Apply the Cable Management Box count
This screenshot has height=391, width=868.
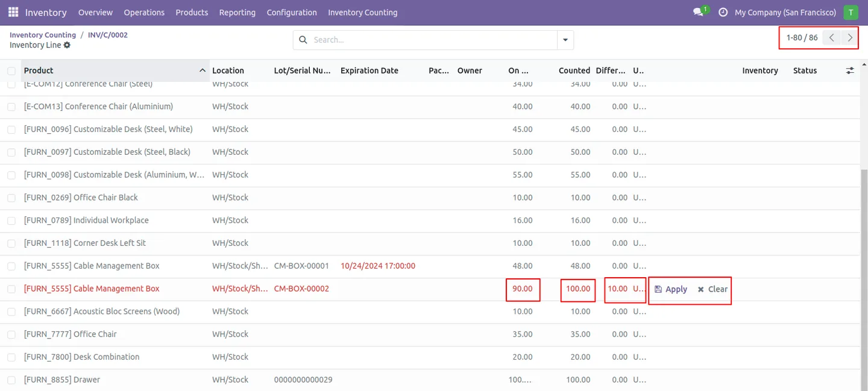pos(671,289)
